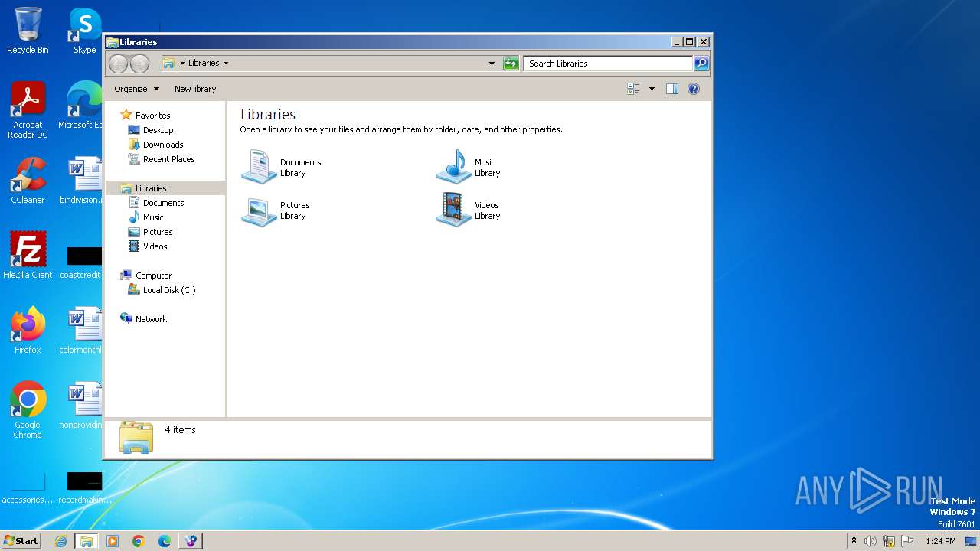Viewport: 980px width, 551px height.
Task: Click the taskbar clock 1:24 PM
Action: point(940,541)
